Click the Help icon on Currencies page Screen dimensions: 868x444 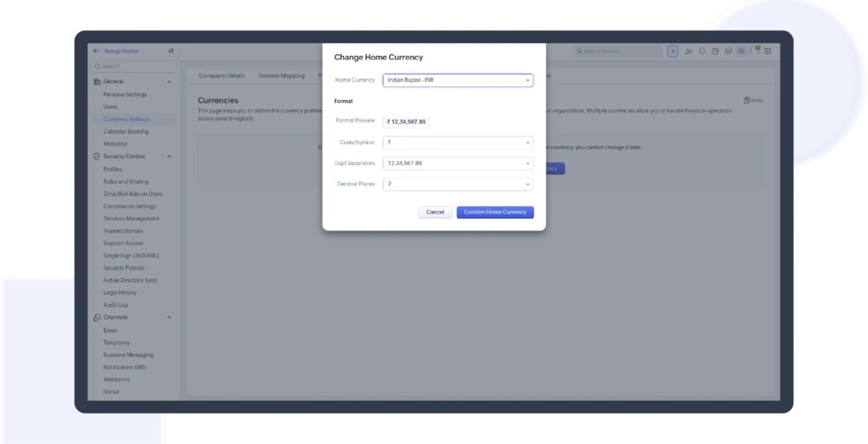[753, 100]
